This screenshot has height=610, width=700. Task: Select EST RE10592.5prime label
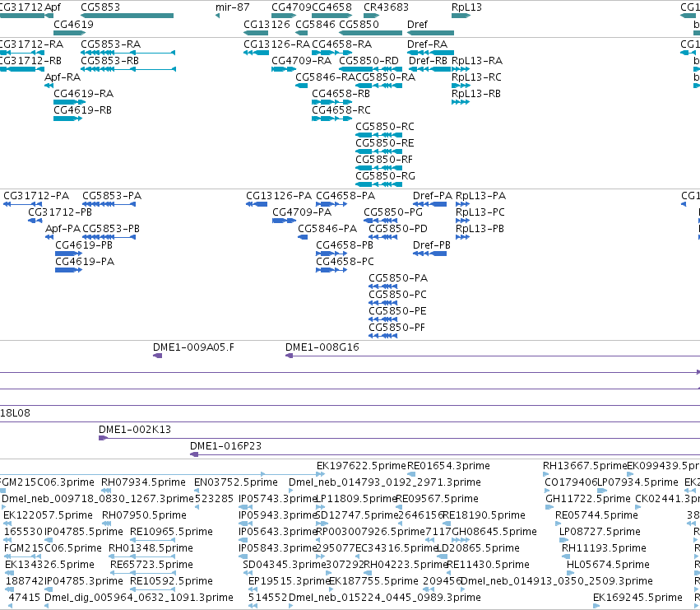click(171, 582)
